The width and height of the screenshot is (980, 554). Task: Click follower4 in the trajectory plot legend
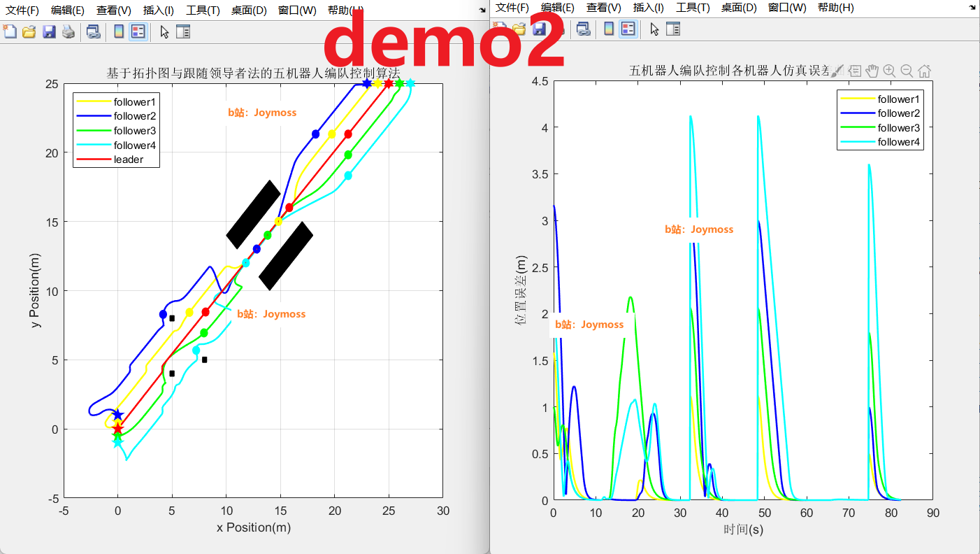(x=136, y=145)
